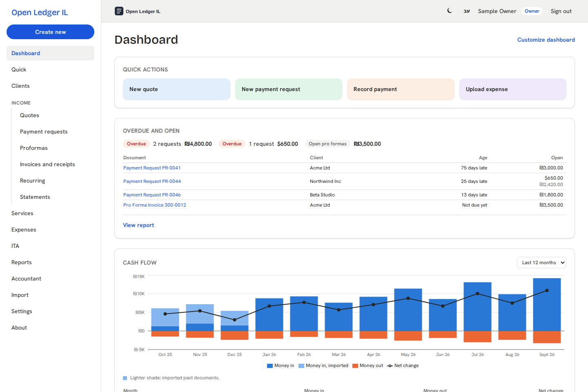The width and height of the screenshot is (588, 392).
Task: Open Settings in the sidebar
Action: click(50, 311)
